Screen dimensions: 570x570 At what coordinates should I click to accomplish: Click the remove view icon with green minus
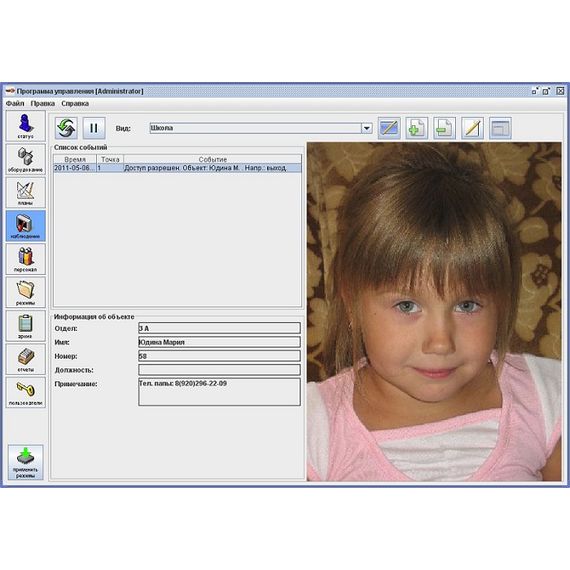point(444,128)
